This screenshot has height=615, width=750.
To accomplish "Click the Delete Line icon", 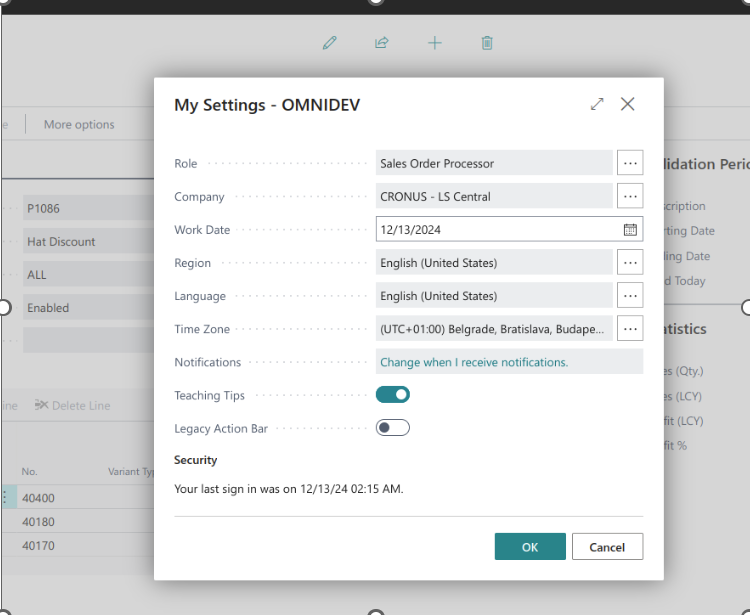I will [x=41, y=405].
